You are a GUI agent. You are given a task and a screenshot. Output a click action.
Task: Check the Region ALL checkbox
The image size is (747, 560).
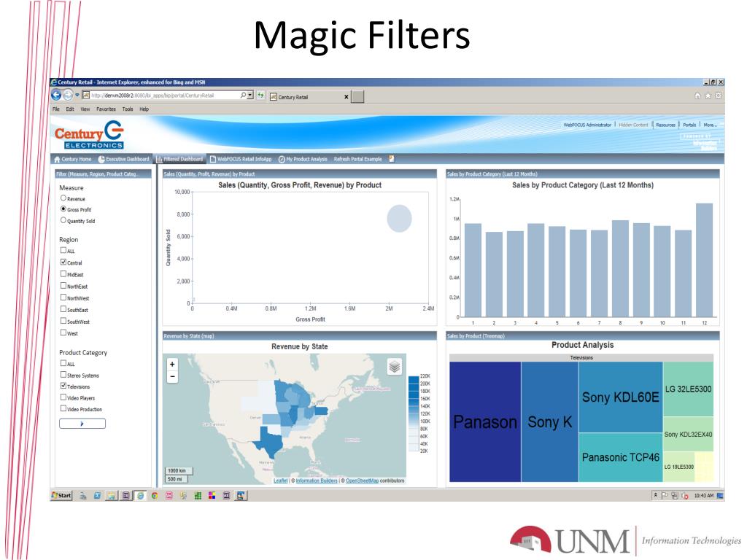click(63, 250)
